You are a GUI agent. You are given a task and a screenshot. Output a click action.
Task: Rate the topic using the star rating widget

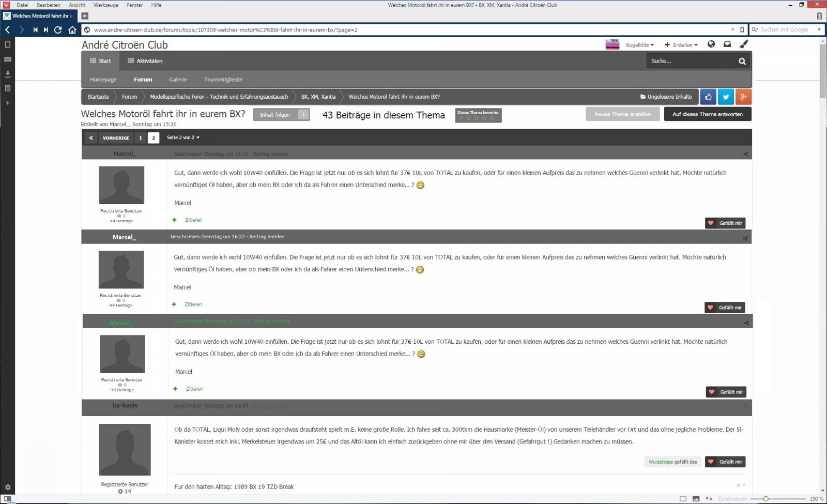click(476, 118)
